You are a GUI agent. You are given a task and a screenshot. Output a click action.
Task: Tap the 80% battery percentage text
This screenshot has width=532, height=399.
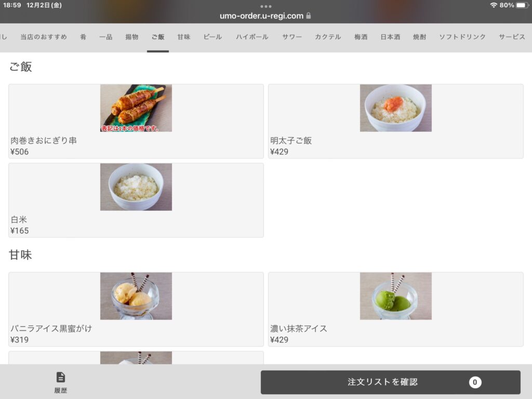507,5
